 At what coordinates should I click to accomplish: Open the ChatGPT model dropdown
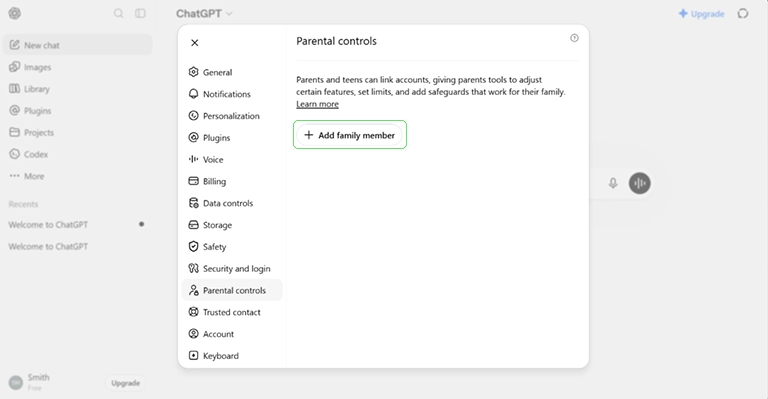[x=204, y=14]
